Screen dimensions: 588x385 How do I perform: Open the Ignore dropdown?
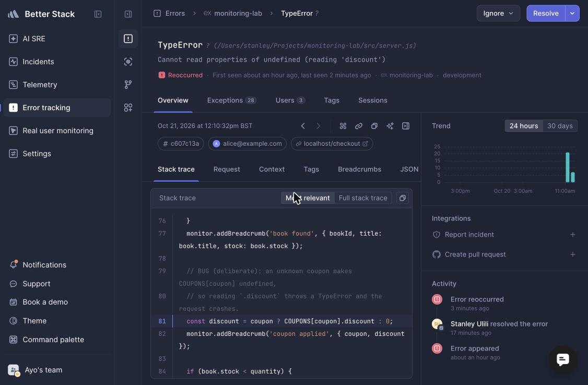coord(498,14)
